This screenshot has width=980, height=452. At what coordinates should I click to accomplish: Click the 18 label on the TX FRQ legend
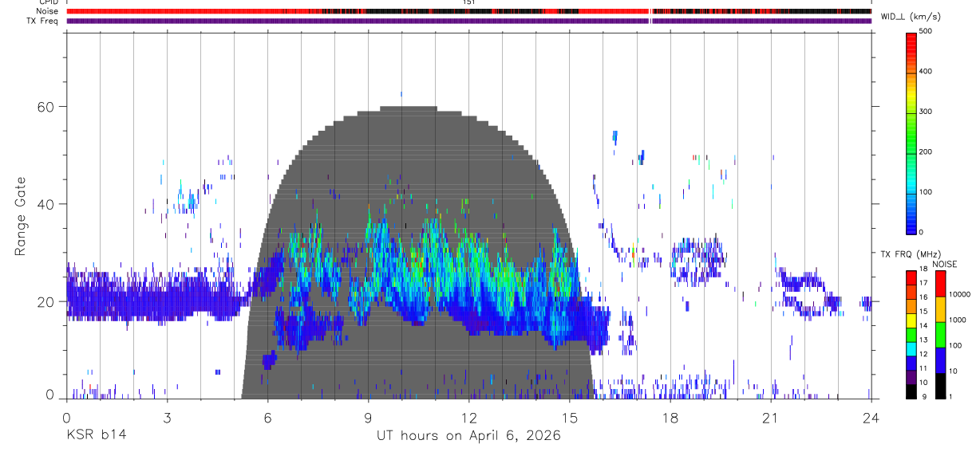[x=923, y=270]
